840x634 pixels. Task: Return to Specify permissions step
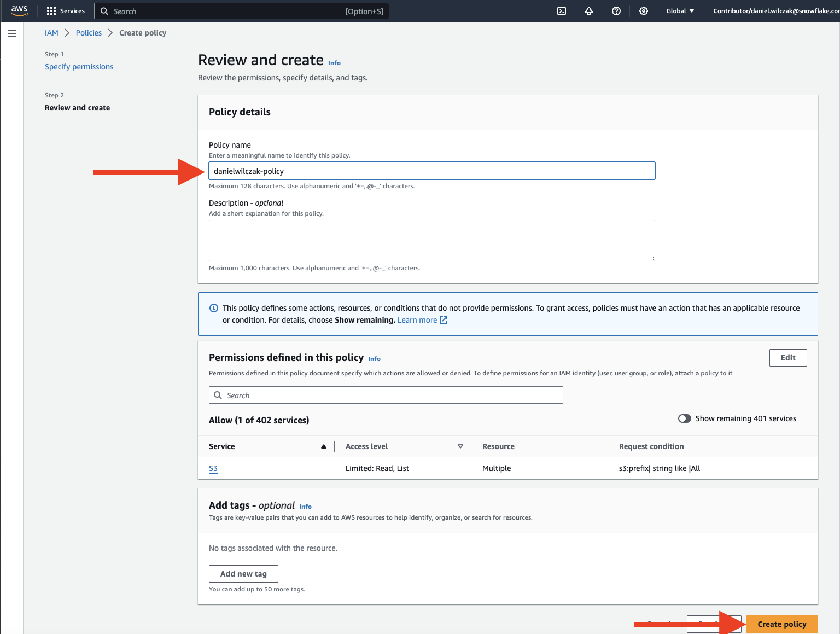pyautogui.click(x=79, y=67)
